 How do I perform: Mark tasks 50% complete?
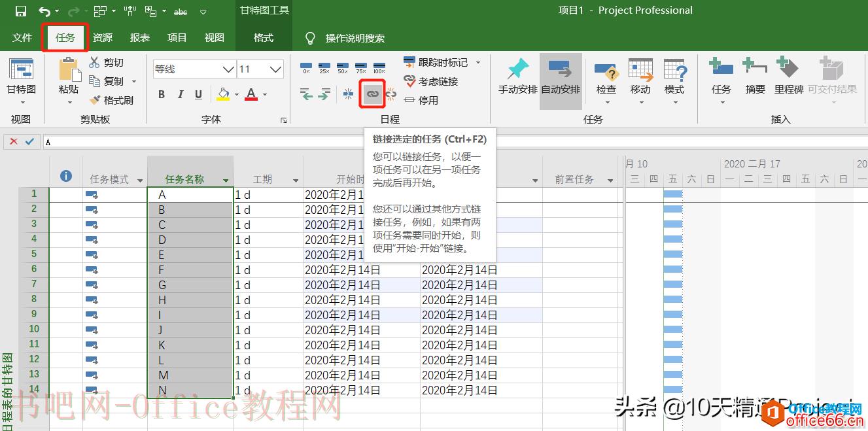coord(343,67)
